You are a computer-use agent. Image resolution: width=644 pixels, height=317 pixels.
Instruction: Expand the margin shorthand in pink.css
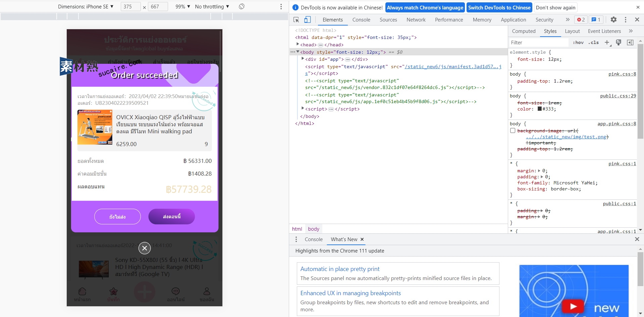tap(539, 171)
